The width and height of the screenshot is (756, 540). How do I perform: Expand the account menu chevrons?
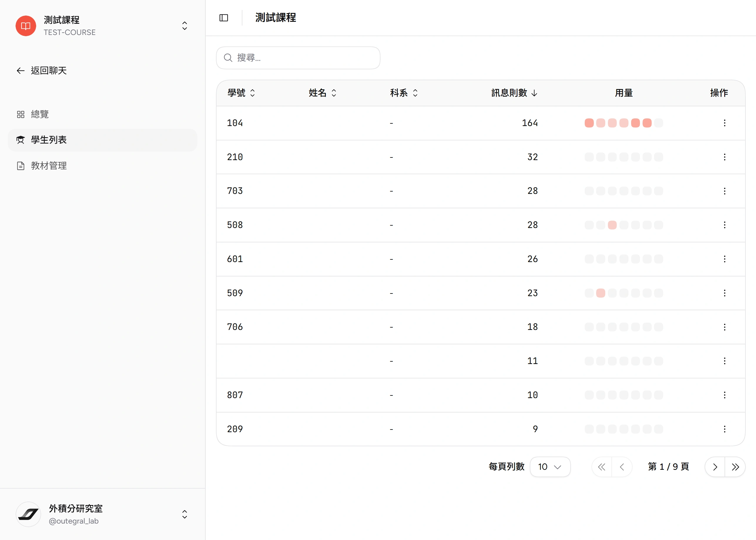coord(185,514)
